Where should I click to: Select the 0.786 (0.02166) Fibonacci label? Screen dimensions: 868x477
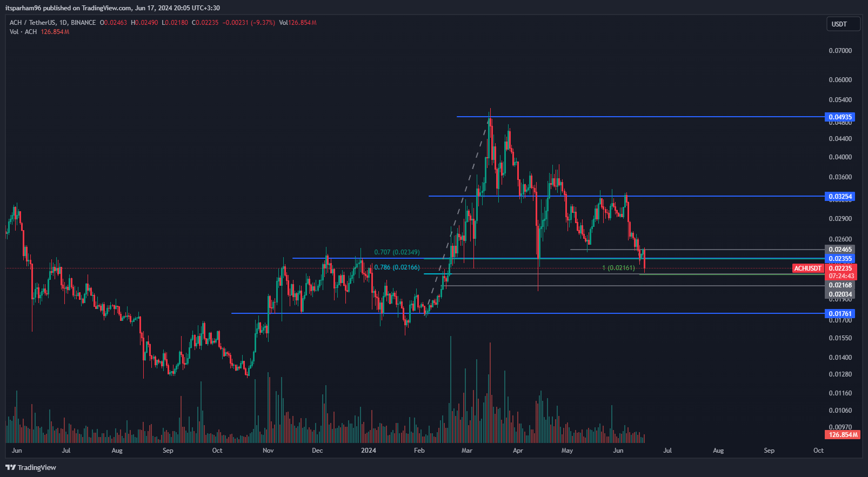pyautogui.click(x=397, y=267)
